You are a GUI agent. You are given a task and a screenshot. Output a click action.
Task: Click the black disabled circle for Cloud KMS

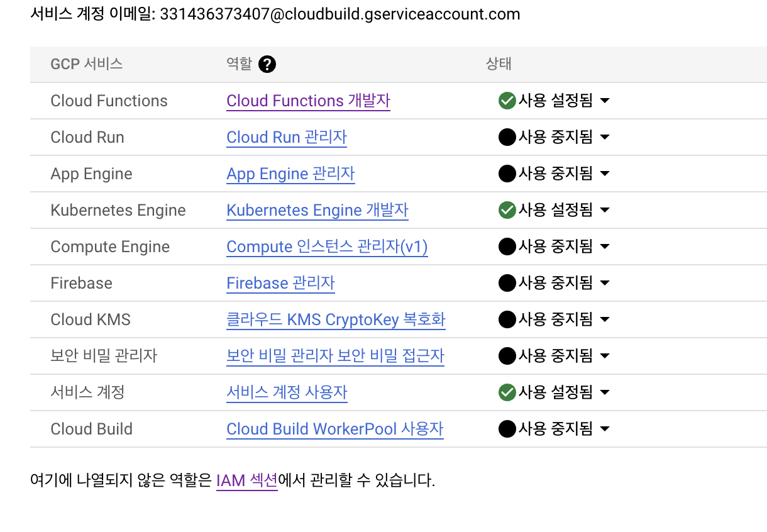pyautogui.click(x=507, y=319)
